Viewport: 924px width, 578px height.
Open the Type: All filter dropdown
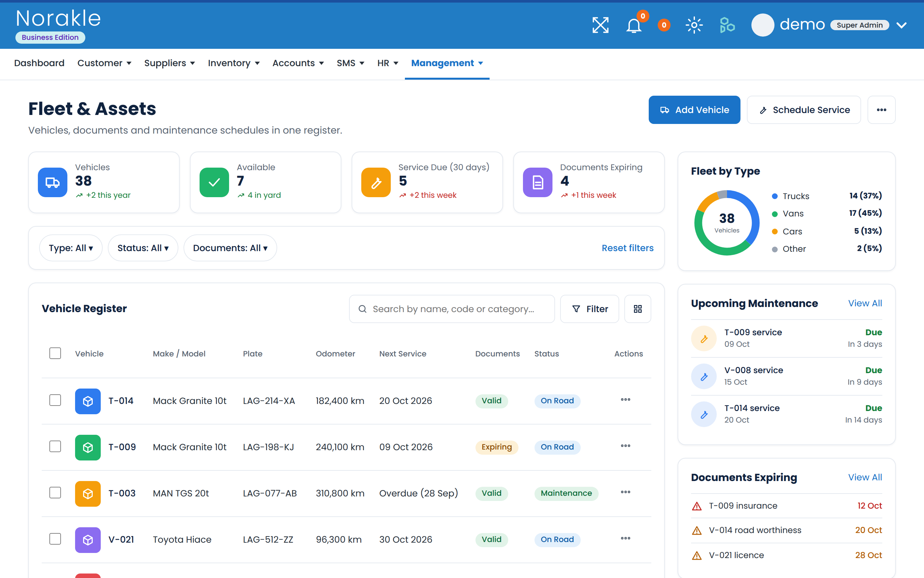point(71,248)
